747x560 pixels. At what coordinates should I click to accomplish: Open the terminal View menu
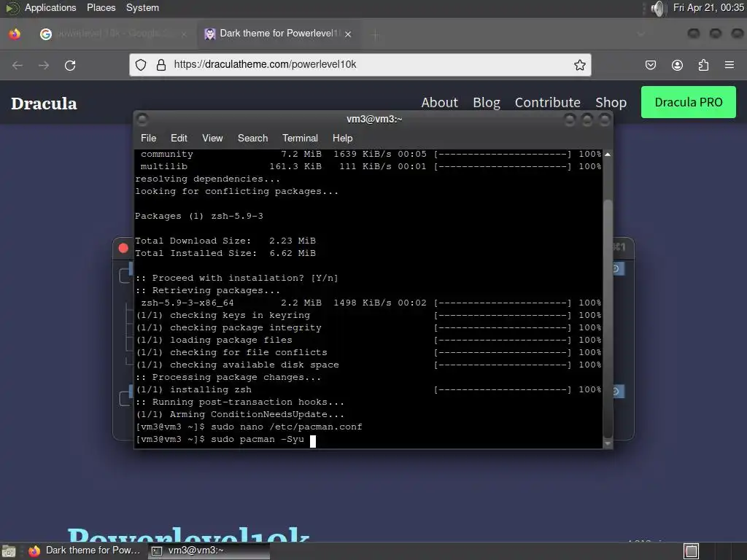pyautogui.click(x=212, y=138)
